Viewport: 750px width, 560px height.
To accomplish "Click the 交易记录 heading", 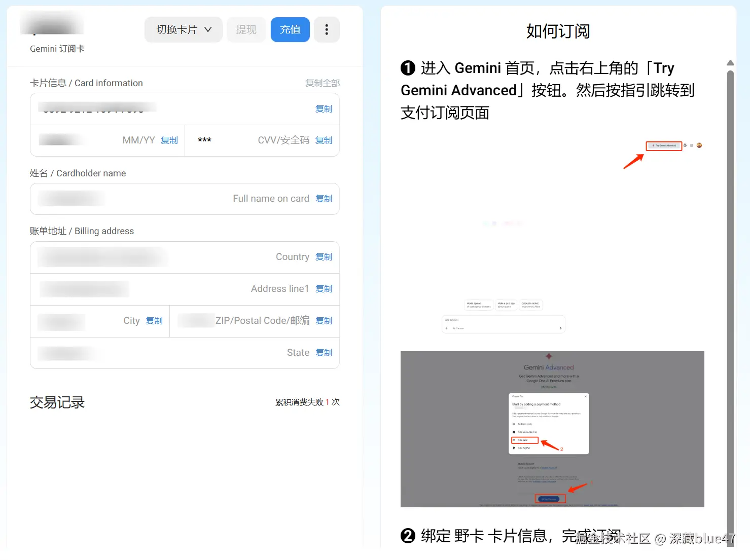I will point(57,402).
